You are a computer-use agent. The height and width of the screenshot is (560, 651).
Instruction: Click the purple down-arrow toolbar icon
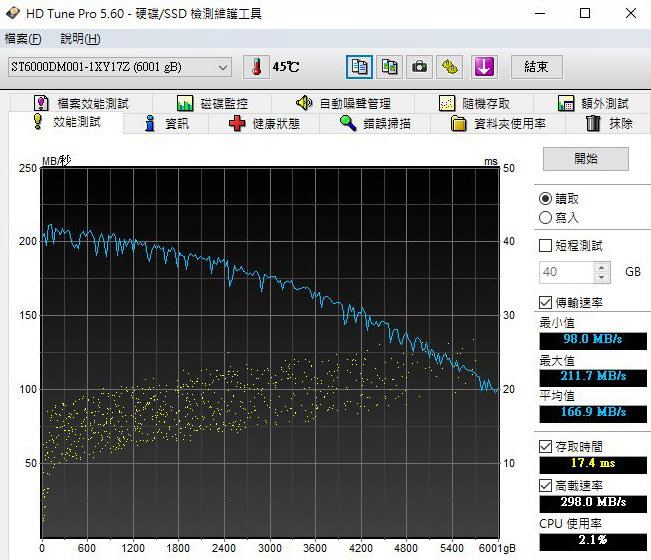coord(484,67)
